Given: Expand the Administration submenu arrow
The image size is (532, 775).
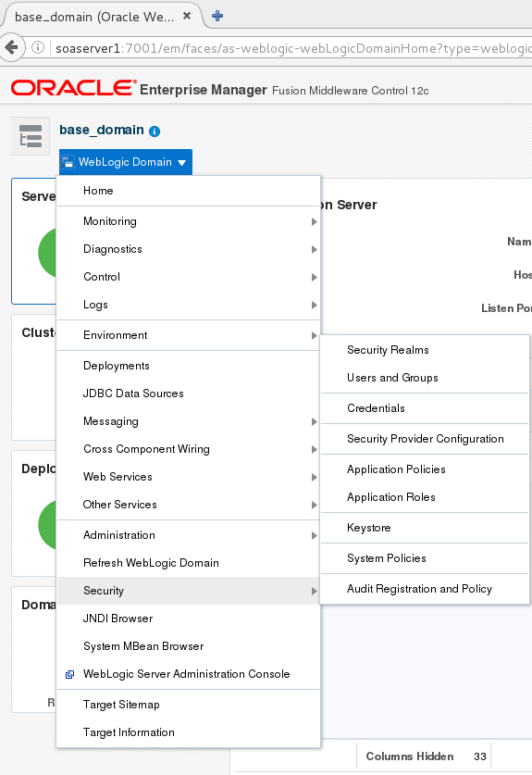Looking at the screenshot, I should click(x=314, y=535).
